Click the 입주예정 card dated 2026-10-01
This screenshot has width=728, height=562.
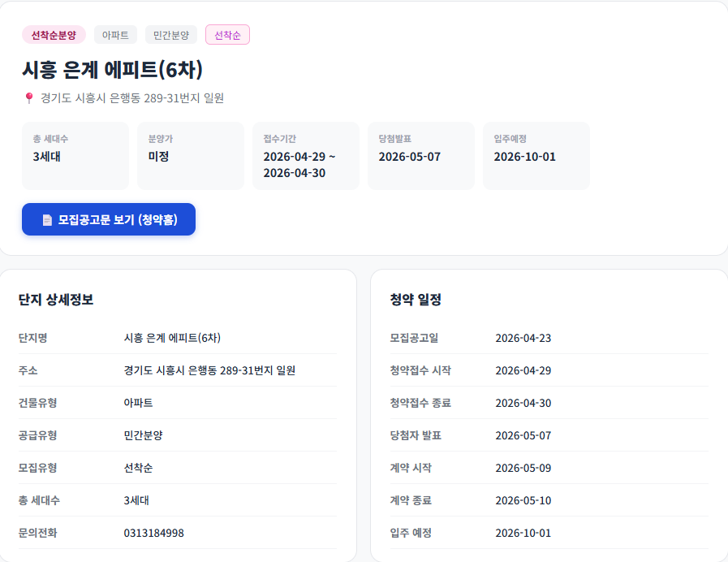536,155
